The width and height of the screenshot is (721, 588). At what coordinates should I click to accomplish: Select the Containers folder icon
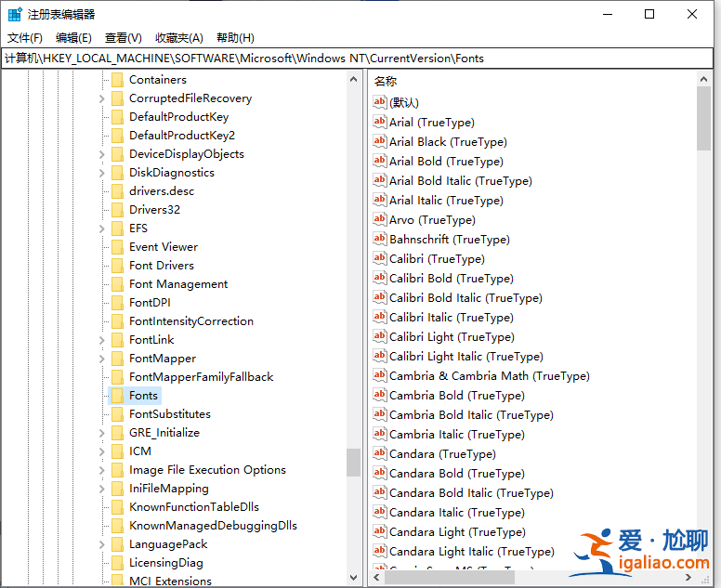coord(118,80)
